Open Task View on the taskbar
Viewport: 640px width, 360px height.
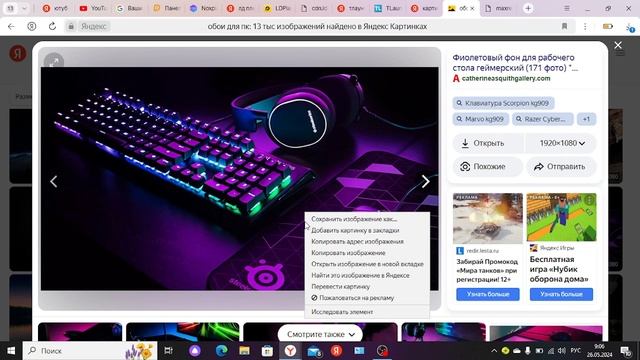168,351
